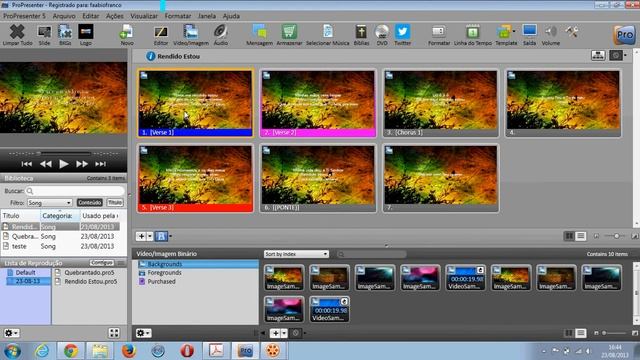
Task: Open the Arquivo menu
Action: pyautogui.click(x=64, y=16)
